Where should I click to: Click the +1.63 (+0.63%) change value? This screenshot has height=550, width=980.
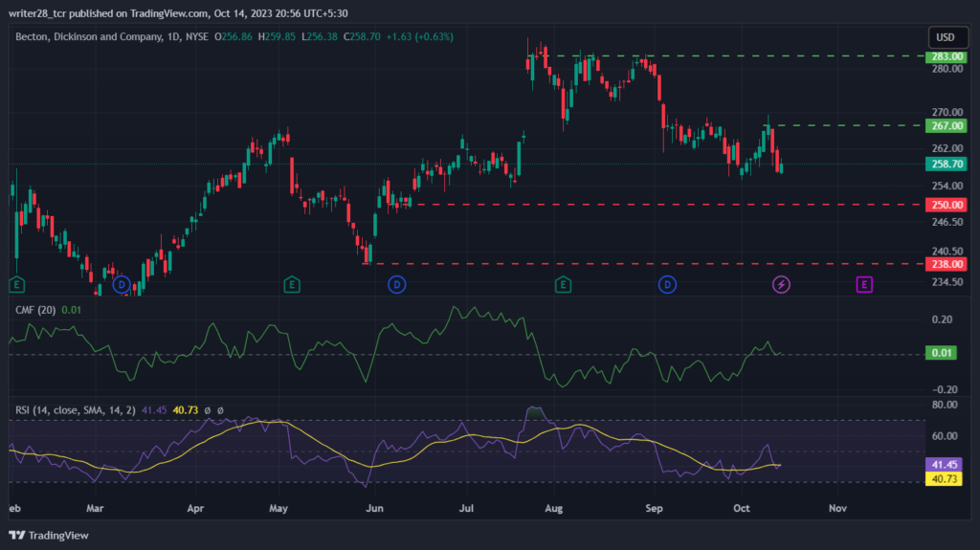click(419, 37)
